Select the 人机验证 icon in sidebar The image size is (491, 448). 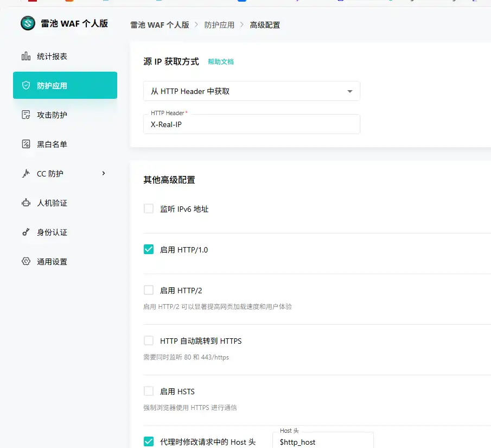25,203
